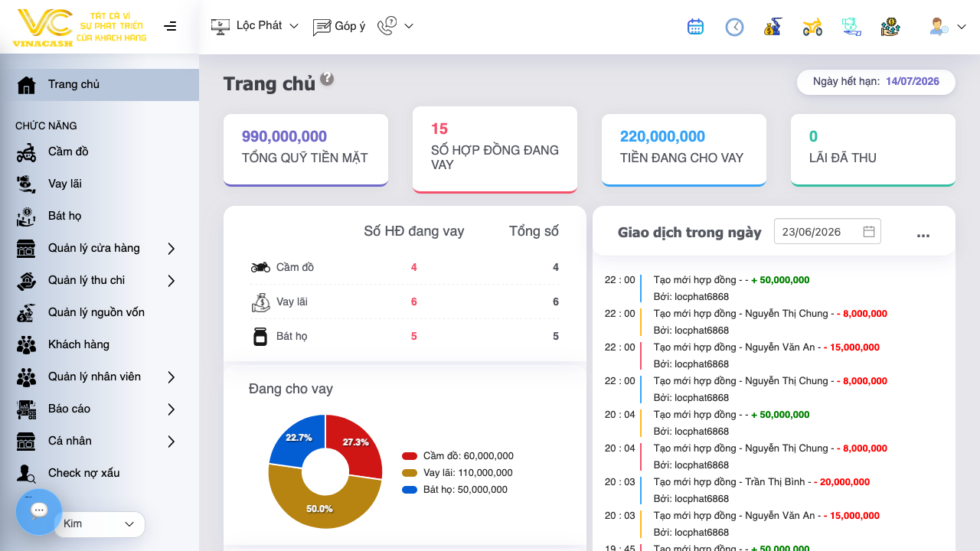Open Khách hàng via its people icon
This screenshot has width=980, height=551.
pos(26,344)
